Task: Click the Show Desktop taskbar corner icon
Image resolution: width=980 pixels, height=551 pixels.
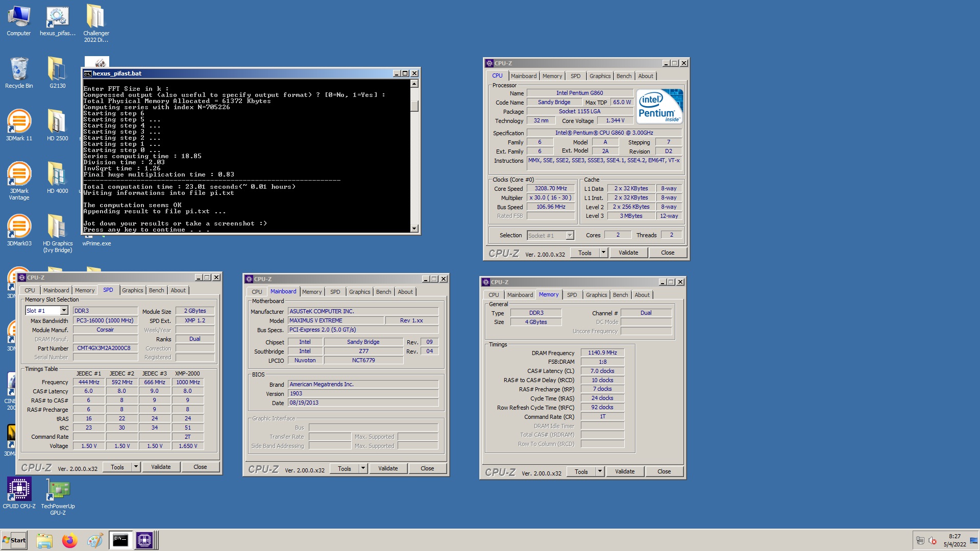Action: pyautogui.click(x=974, y=540)
